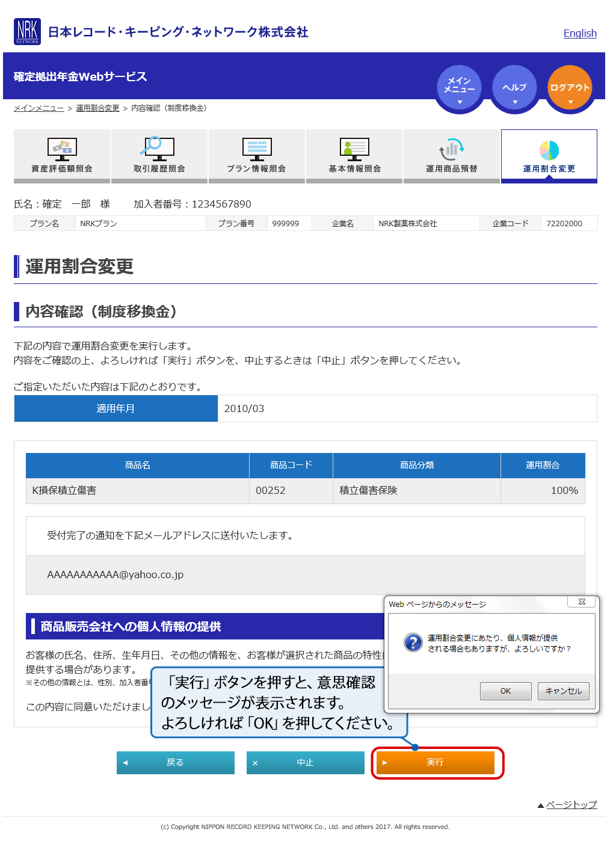Click the 商品分類 column header
The image size is (616, 844).
[417, 465]
